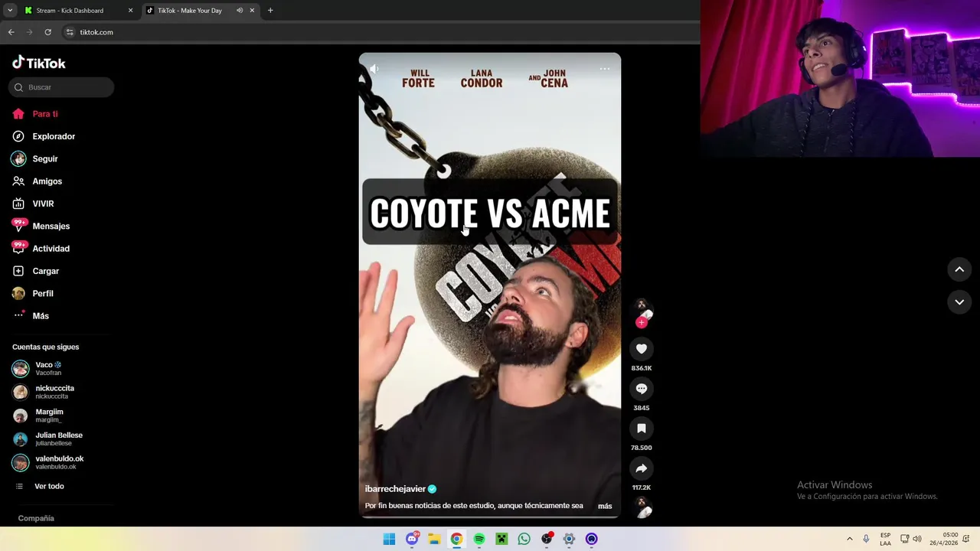Open a new browser tab

pyautogui.click(x=270, y=11)
